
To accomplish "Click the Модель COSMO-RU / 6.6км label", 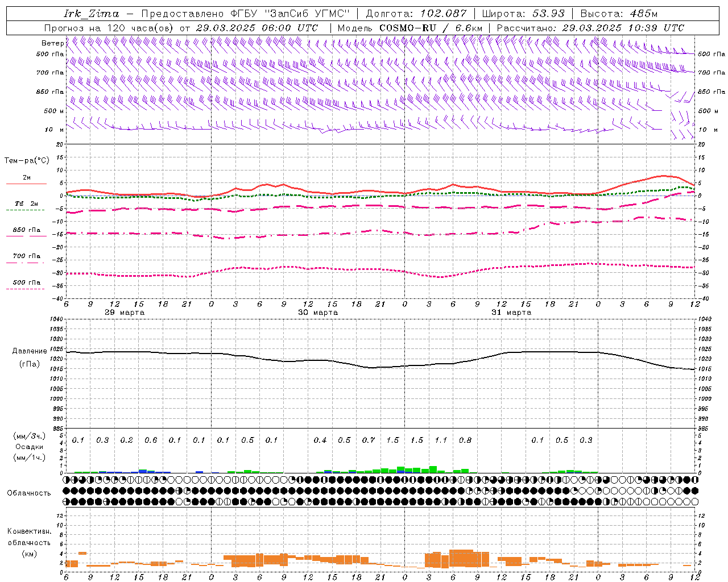I will click(409, 28).
